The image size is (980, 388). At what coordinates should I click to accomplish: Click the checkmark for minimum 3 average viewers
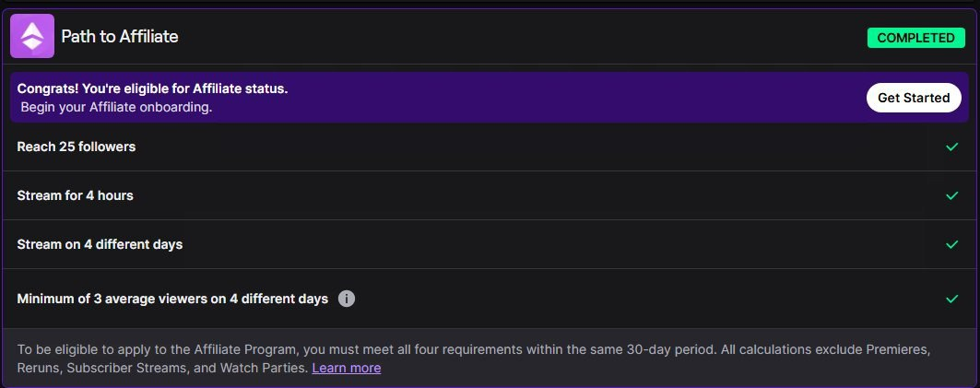952,299
